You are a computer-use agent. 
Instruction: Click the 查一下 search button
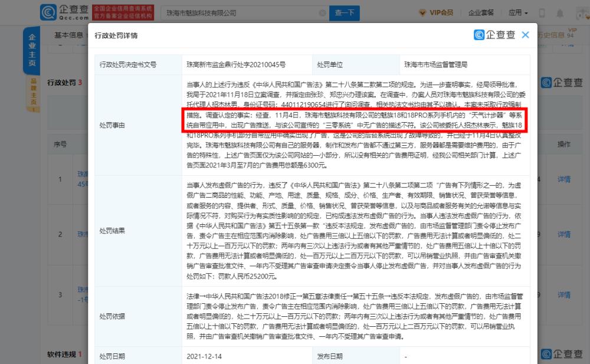pos(345,13)
